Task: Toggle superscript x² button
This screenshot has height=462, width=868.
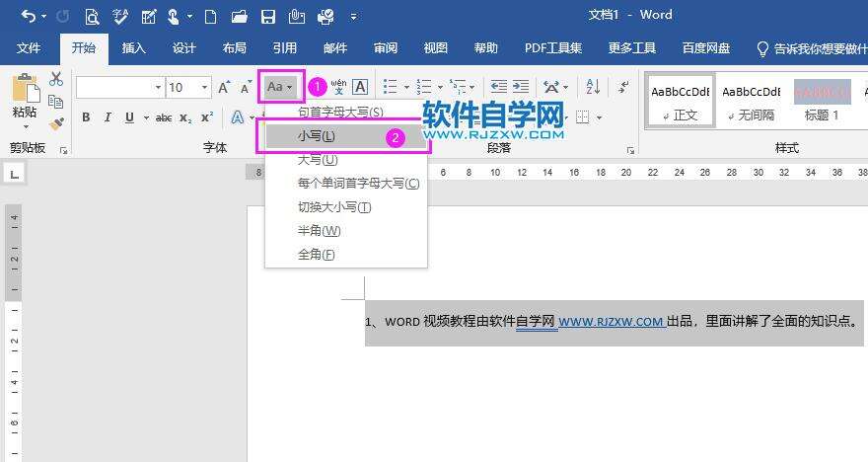Action: click(x=207, y=117)
